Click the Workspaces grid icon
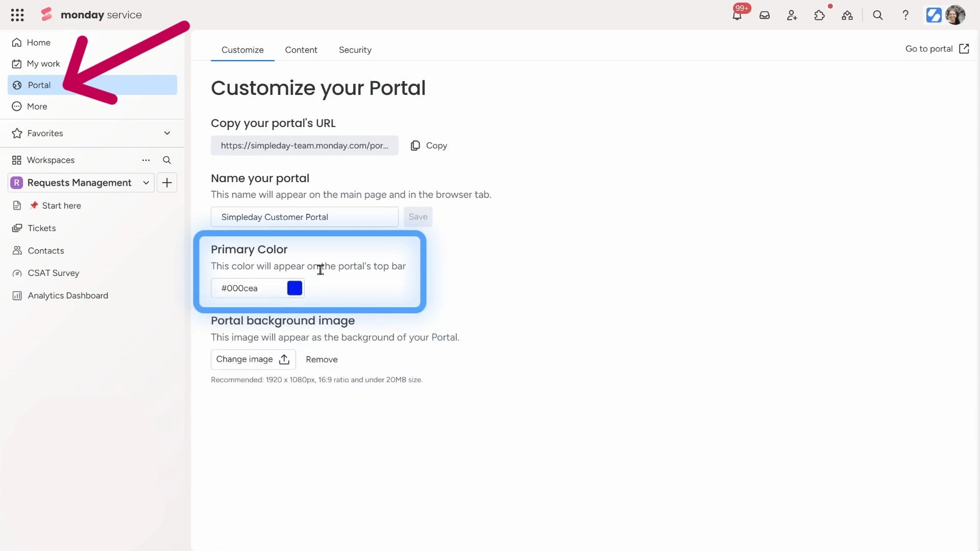This screenshot has height=551, width=980. (17, 160)
